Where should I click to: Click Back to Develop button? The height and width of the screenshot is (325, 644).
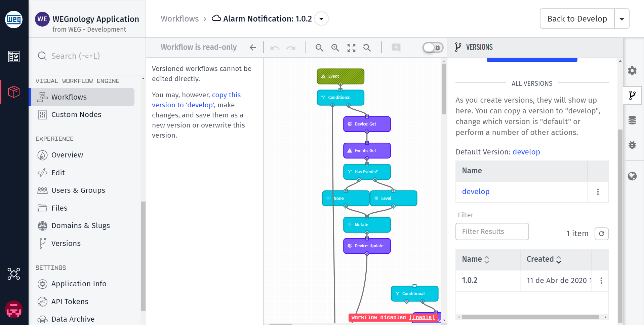pyautogui.click(x=577, y=19)
